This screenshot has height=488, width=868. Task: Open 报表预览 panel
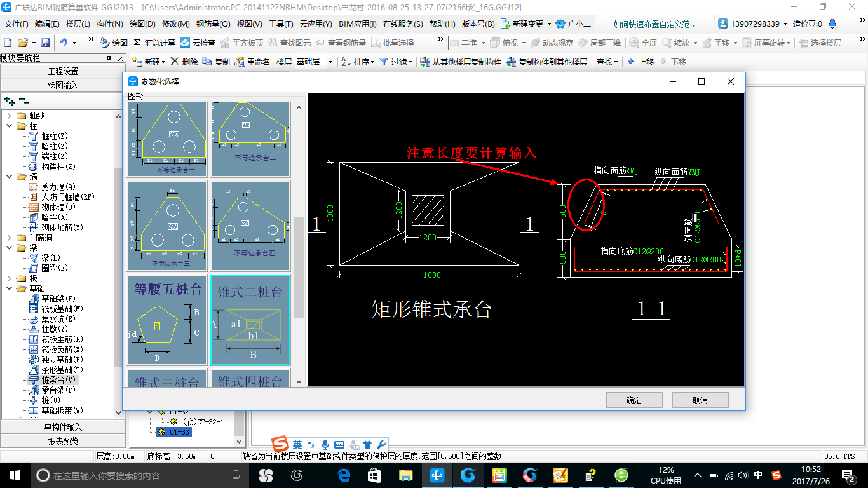point(64,440)
